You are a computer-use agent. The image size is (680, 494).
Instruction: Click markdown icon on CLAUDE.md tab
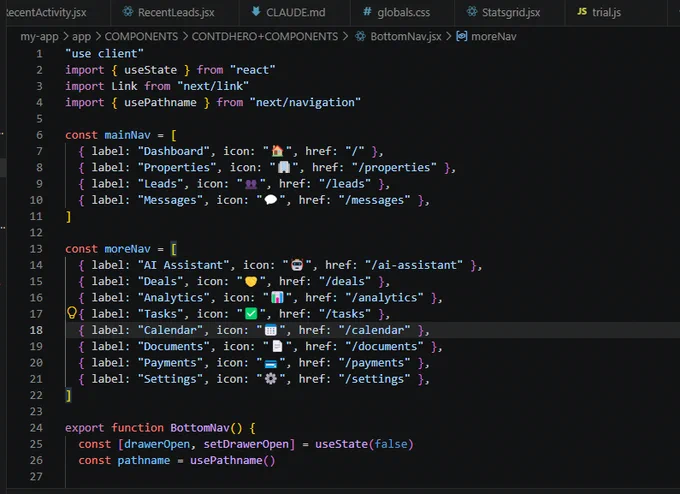point(256,12)
